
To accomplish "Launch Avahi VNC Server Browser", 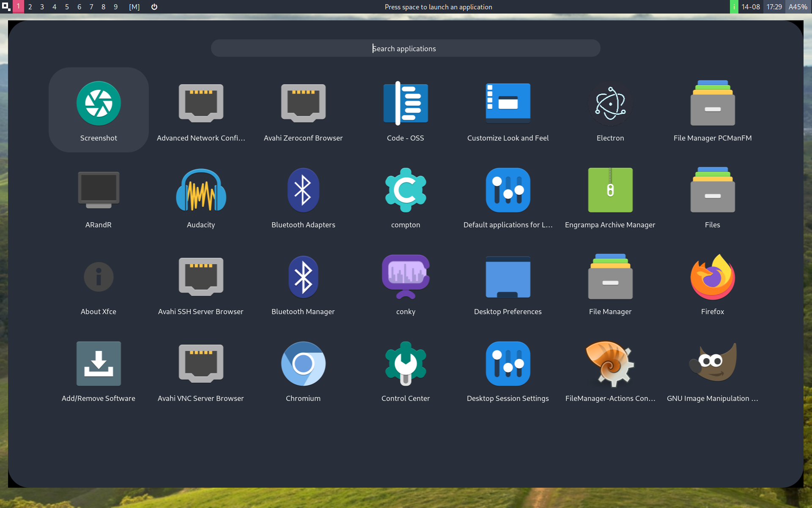I will click(x=201, y=370).
